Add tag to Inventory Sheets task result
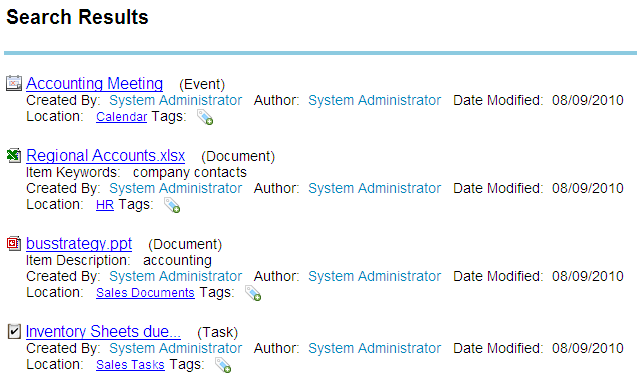The height and width of the screenshot is (381, 637). point(223,365)
